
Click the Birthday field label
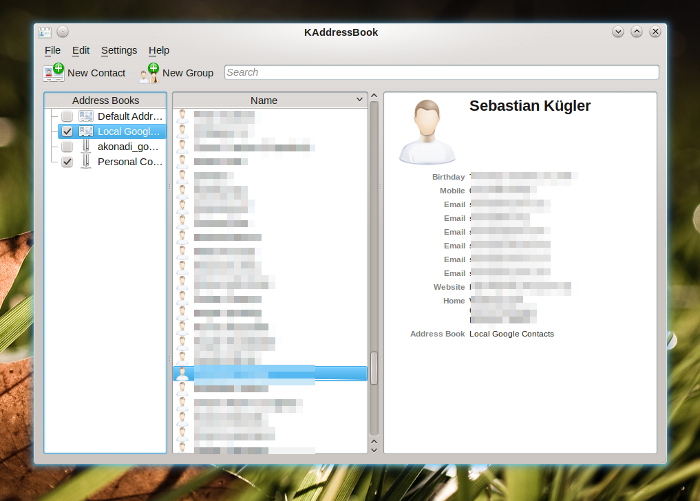click(x=448, y=177)
